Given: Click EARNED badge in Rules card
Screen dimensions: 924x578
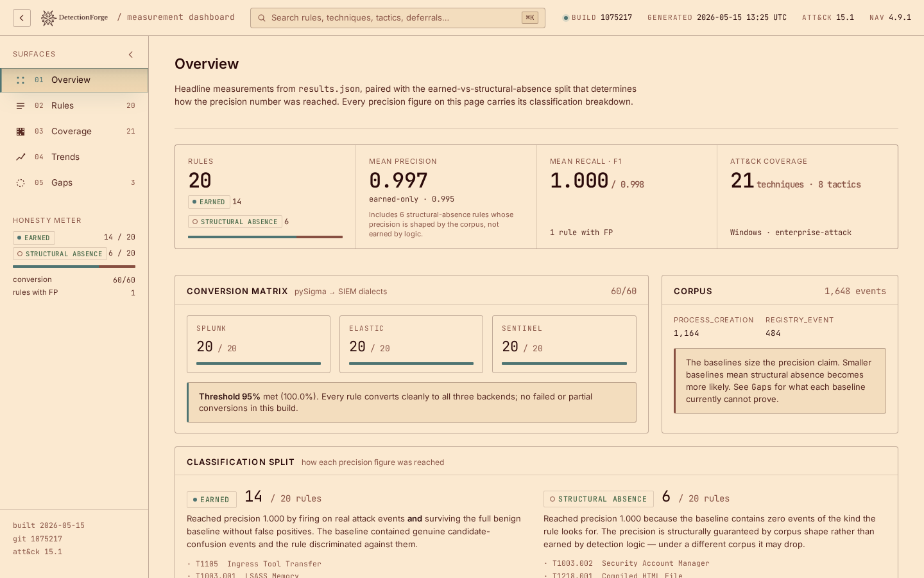Looking at the screenshot, I should (x=209, y=202).
